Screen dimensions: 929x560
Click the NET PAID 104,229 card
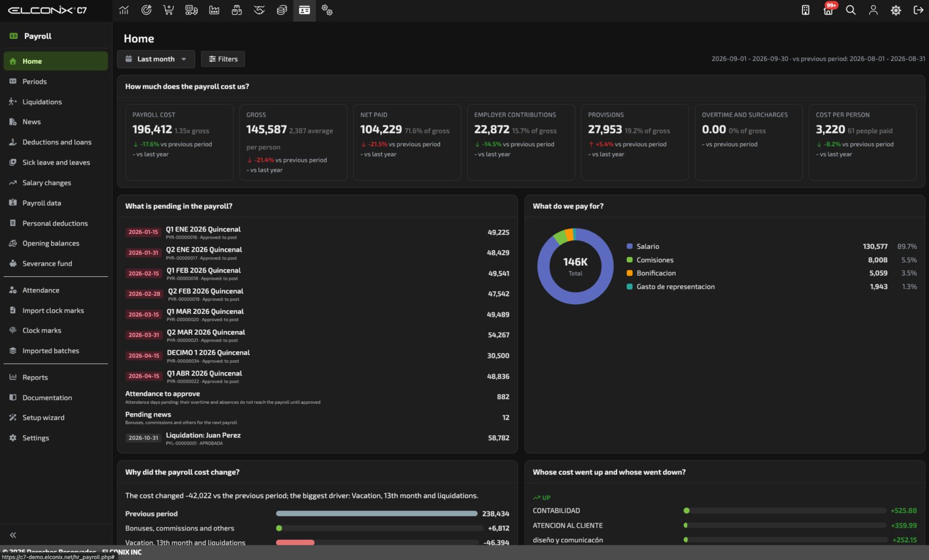coord(407,142)
